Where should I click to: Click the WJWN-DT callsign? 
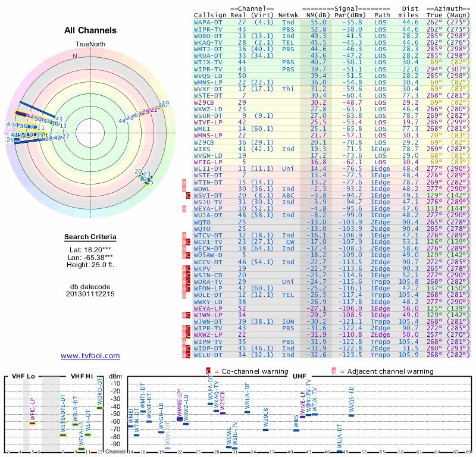click(208, 321)
